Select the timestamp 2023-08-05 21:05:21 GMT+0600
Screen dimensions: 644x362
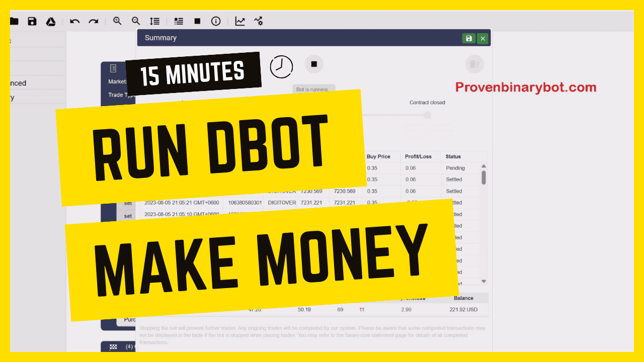click(x=182, y=203)
